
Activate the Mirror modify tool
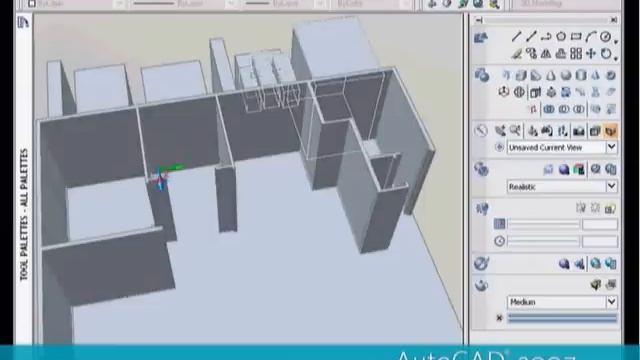coord(546,53)
